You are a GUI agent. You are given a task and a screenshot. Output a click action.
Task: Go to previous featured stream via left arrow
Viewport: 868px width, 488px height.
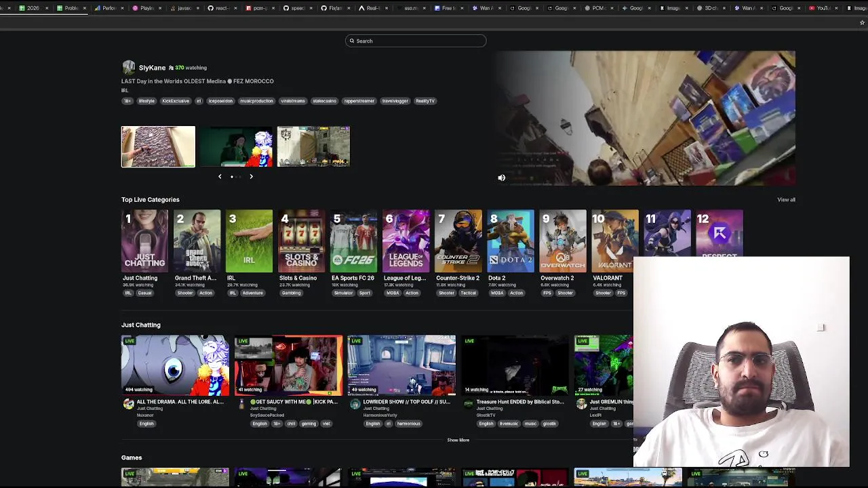[220, 176]
